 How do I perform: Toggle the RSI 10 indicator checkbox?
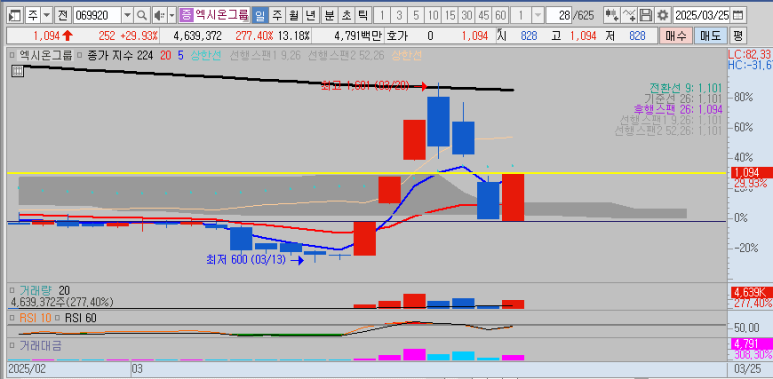(12, 318)
